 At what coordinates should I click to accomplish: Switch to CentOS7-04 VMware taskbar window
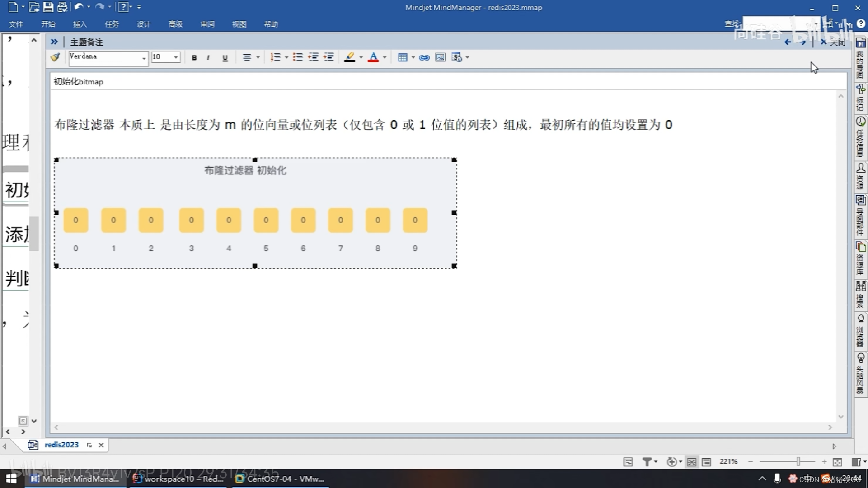[x=280, y=479]
